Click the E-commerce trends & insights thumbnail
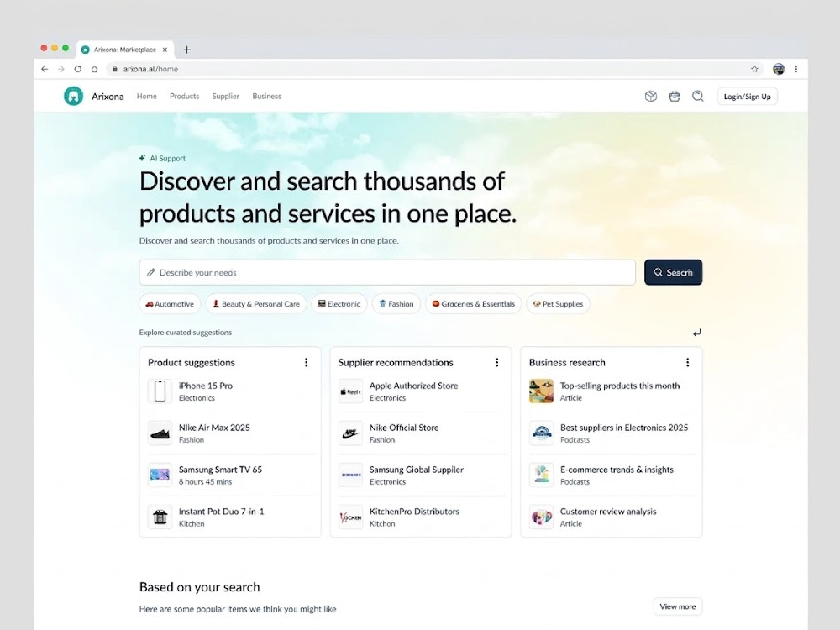Image resolution: width=840 pixels, height=630 pixels. click(x=541, y=475)
